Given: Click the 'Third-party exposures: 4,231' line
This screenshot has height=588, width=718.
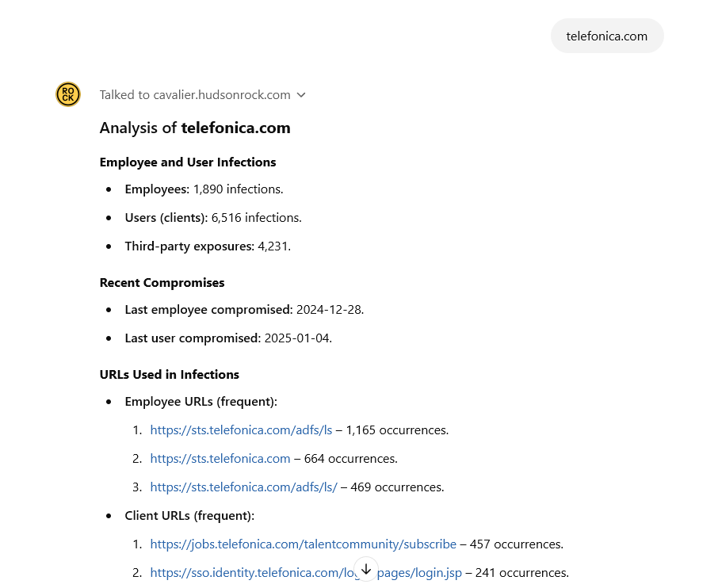Looking at the screenshot, I should pos(208,246).
